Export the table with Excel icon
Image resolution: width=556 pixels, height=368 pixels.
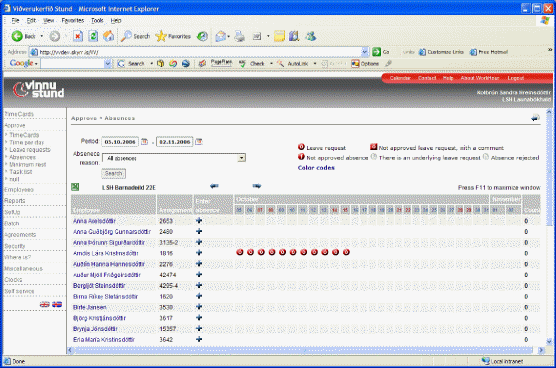[75, 187]
